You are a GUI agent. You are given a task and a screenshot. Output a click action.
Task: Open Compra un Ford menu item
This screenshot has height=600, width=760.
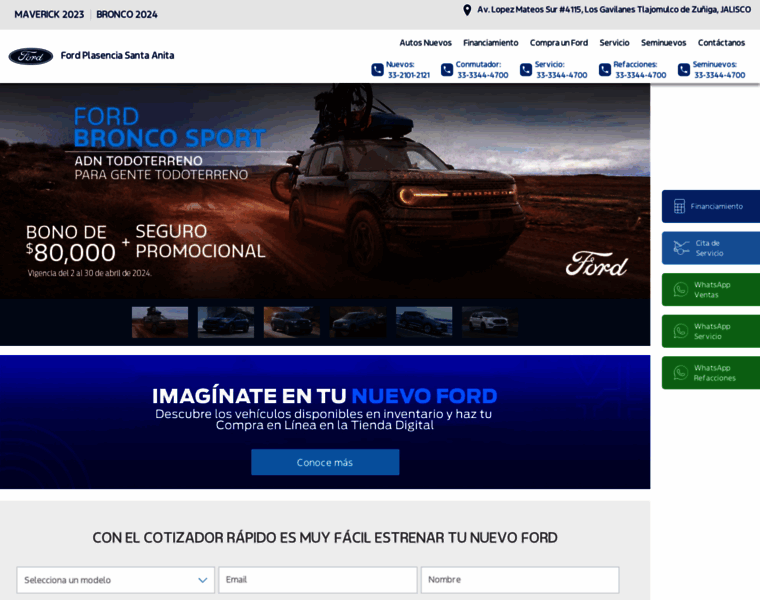click(558, 43)
